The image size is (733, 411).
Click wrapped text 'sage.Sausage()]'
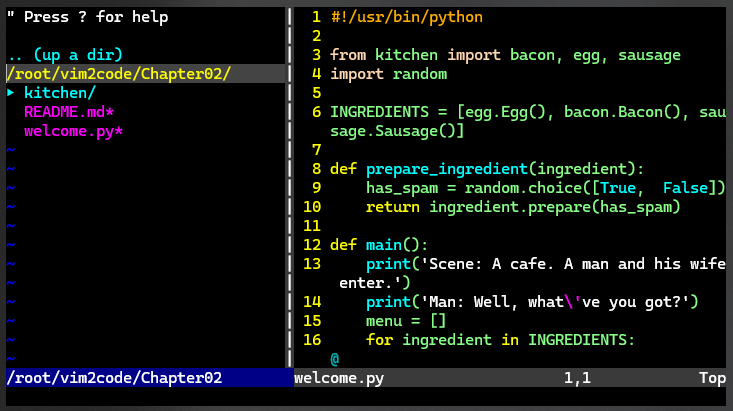click(397, 131)
